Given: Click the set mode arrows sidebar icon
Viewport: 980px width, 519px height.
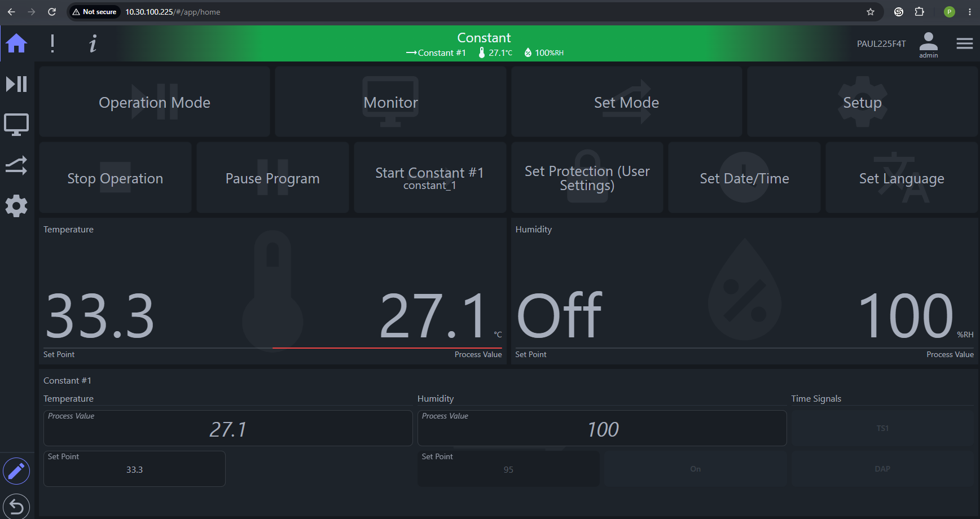Looking at the screenshot, I should (x=16, y=165).
